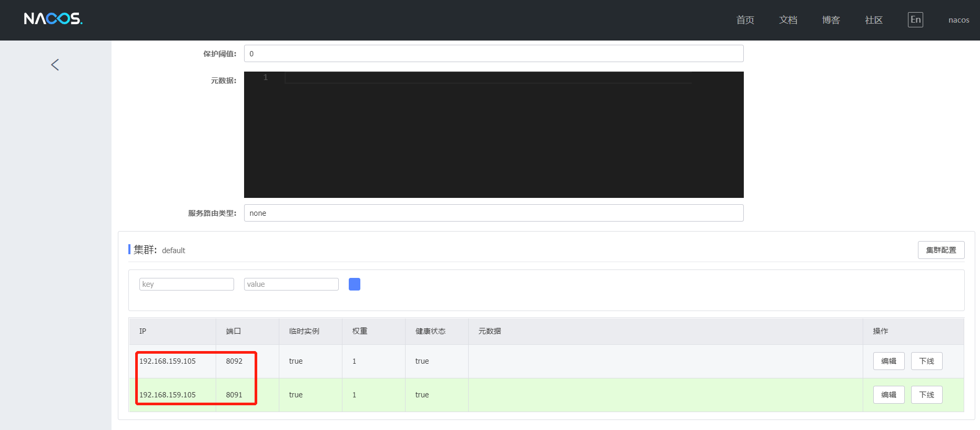
Task: Click the value filter input
Action: click(291, 284)
